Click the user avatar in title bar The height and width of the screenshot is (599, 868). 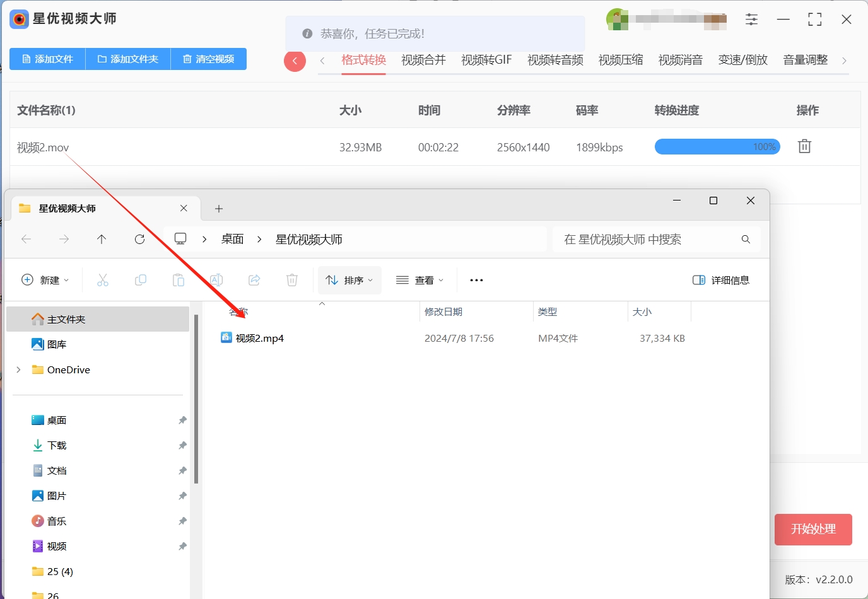click(x=617, y=20)
